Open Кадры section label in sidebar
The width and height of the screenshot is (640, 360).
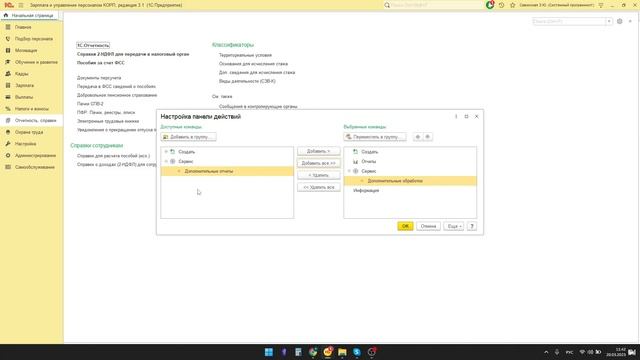pos(22,74)
